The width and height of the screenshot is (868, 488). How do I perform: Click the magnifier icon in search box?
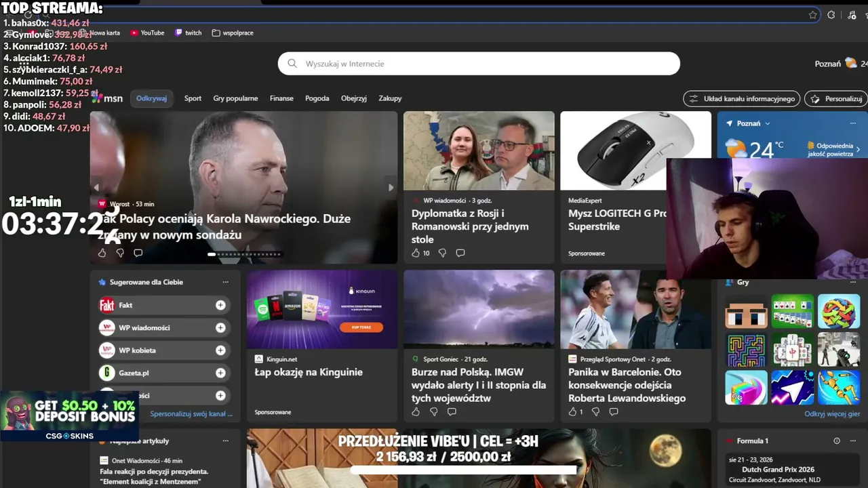point(292,64)
